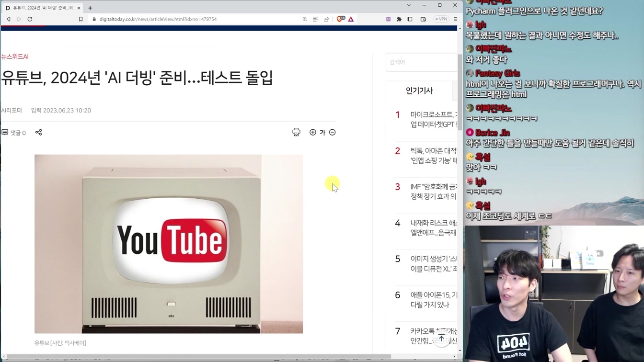Open popular article 1 about 마이크로소프트

tap(434, 119)
